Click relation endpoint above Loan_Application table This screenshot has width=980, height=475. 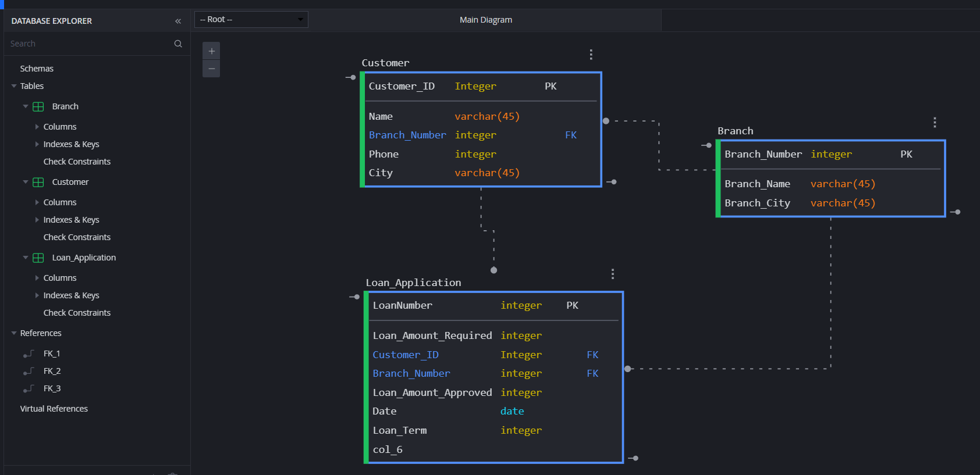click(x=494, y=270)
